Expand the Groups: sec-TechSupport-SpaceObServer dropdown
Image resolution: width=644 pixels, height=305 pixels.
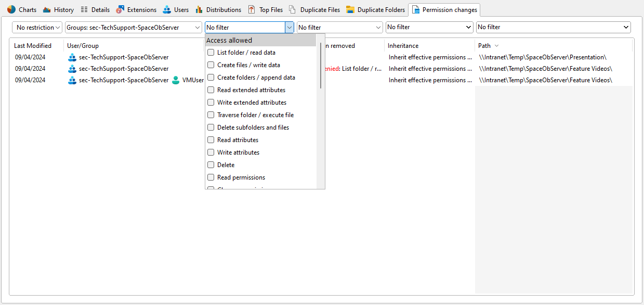(x=134, y=27)
